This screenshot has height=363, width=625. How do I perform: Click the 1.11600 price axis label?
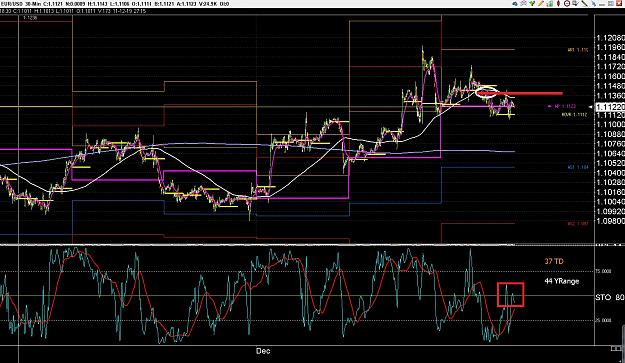[x=610, y=76]
